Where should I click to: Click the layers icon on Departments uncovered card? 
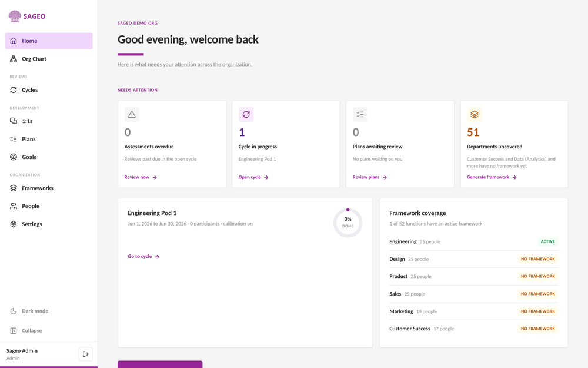point(475,115)
